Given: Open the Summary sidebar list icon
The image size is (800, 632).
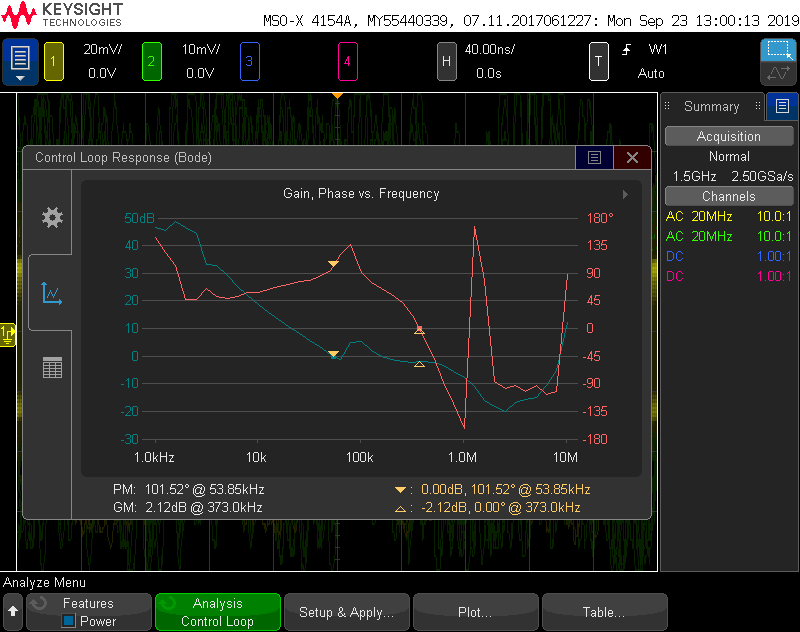Looking at the screenshot, I should tap(782, 106).
